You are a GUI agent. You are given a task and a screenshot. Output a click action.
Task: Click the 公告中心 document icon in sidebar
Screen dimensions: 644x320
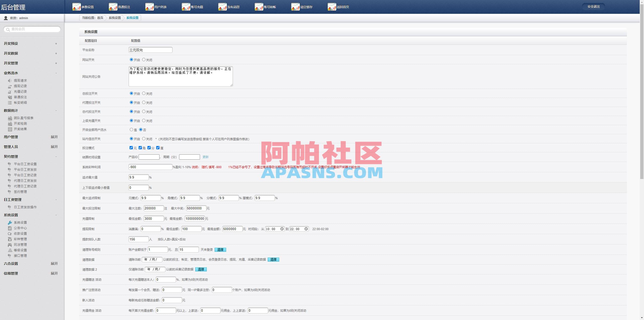click(10, 228)
